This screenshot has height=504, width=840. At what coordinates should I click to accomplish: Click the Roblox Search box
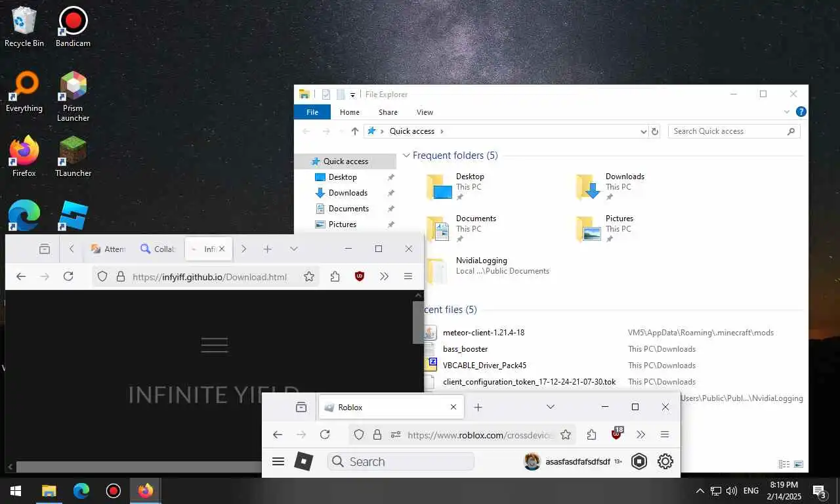[401, 461]
